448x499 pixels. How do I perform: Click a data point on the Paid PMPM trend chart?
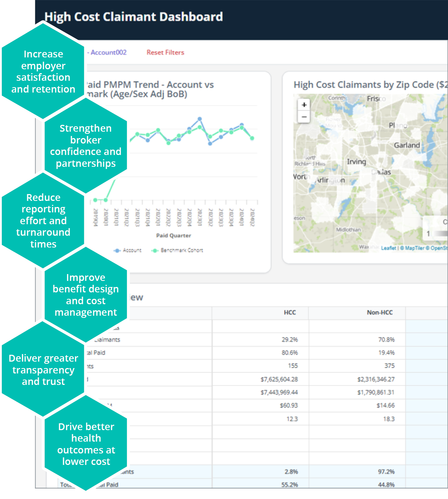[199, 118]
